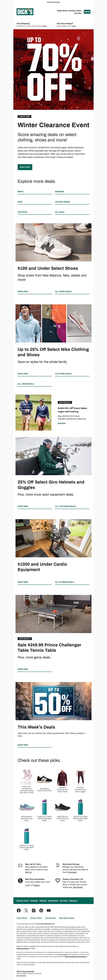Click the Favorites List heart icon
This screenshot has width=107, height=980.
click(x=58, y=880)
